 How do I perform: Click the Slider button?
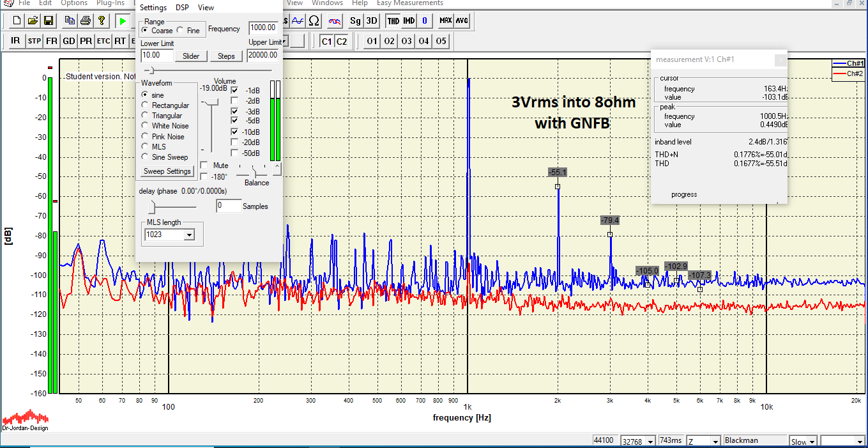(x=191, y=56)
